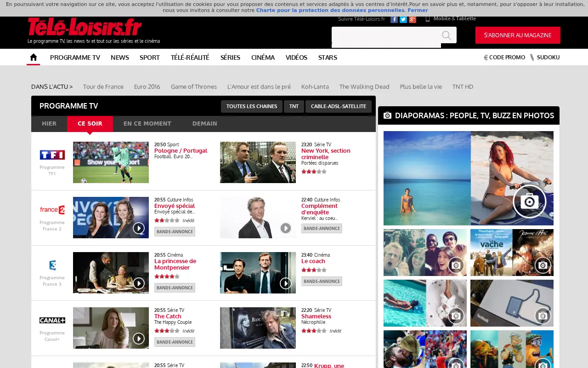Click the Toutes les chaines button

click(252, 106)
